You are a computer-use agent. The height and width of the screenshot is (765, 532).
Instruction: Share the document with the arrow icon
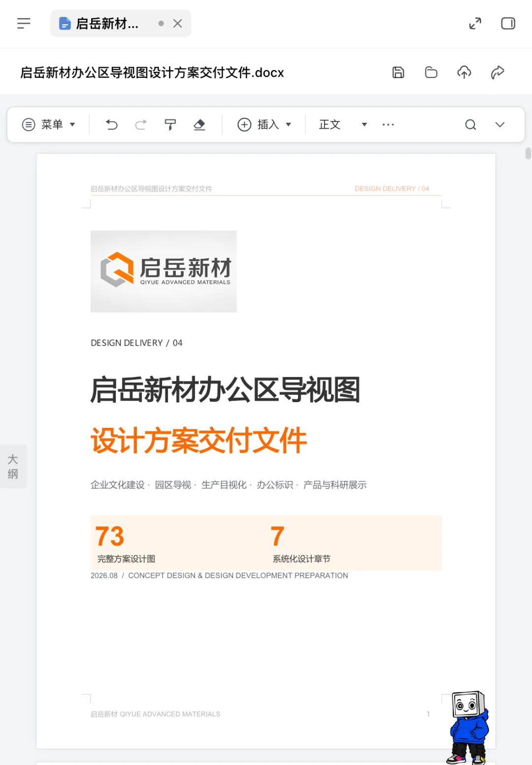tap(498, 72)
